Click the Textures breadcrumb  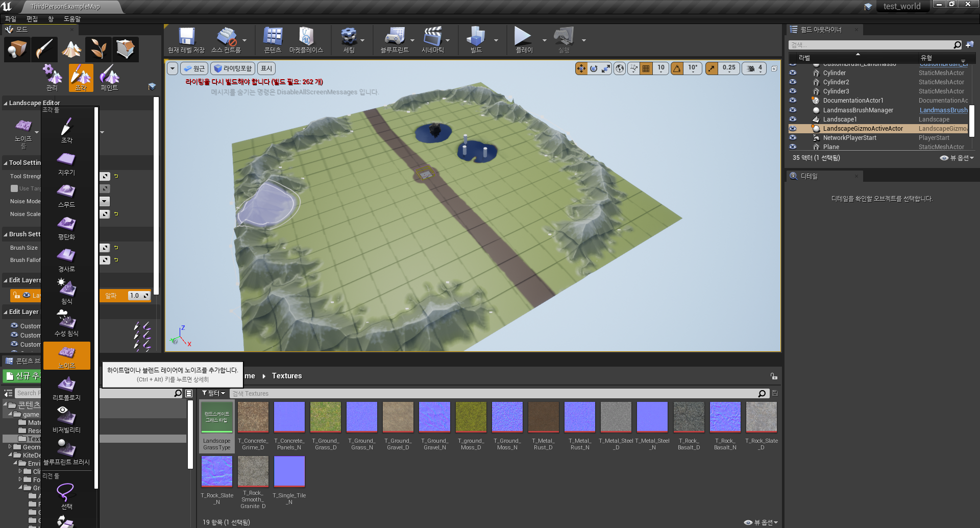[x=287, y=376]
